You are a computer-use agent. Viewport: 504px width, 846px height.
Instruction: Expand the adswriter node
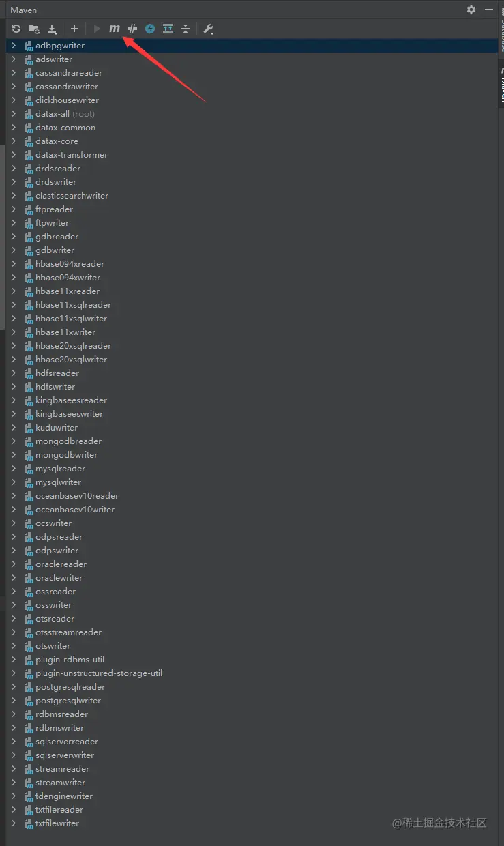[14, 59]
